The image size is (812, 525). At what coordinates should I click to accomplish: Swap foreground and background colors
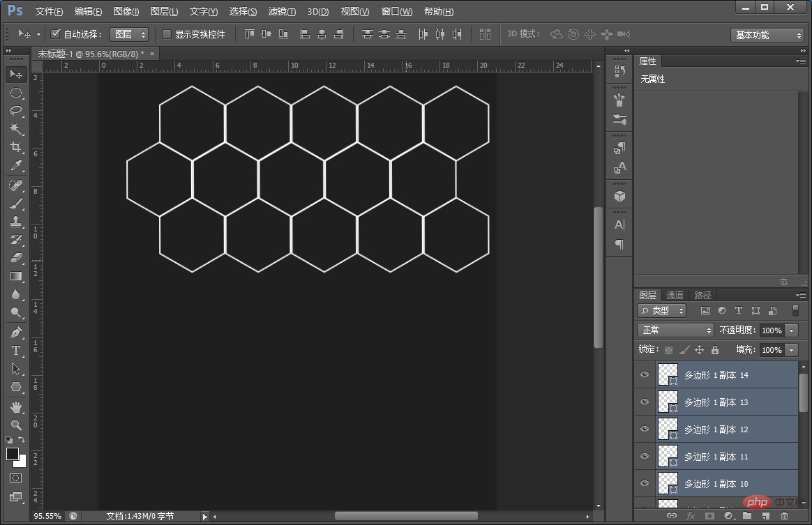pyautogui.click(x=22, y=439)
